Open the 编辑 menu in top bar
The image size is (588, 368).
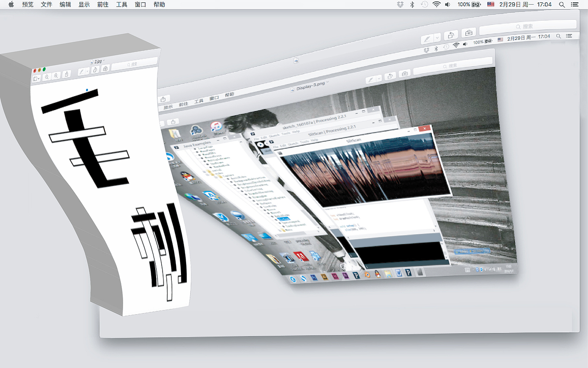pos(65,5)
